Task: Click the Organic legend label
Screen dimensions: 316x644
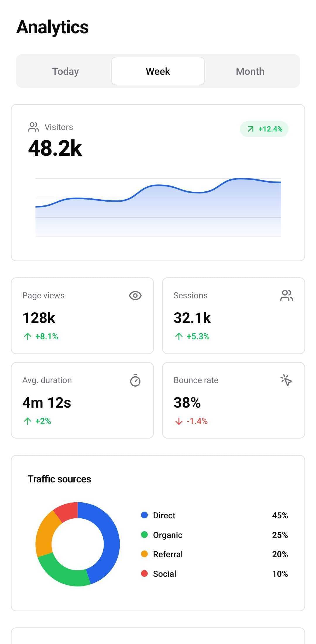Action: coord(168,535)
